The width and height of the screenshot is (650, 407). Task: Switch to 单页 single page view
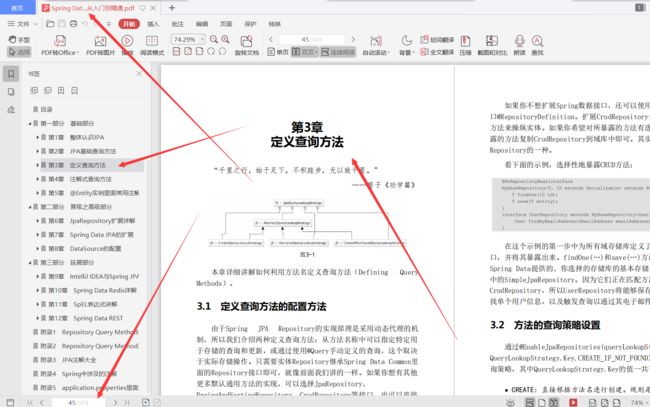tap(278, 52)
